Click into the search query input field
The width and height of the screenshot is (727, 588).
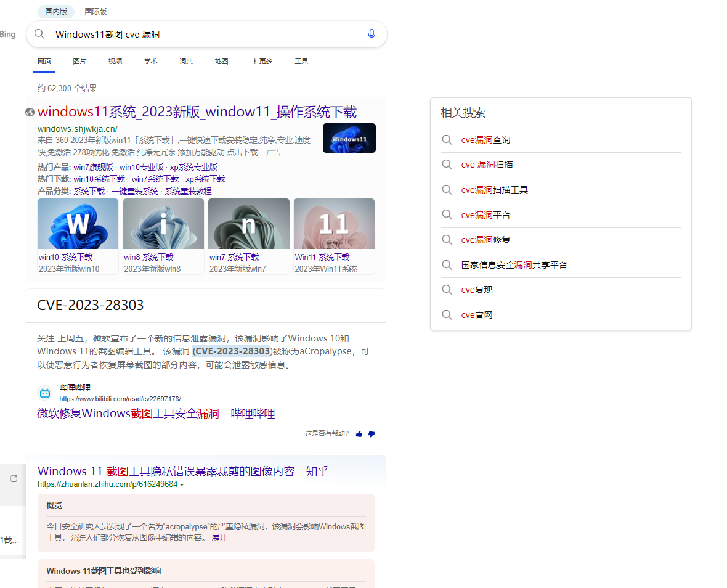tap(203, 34)
